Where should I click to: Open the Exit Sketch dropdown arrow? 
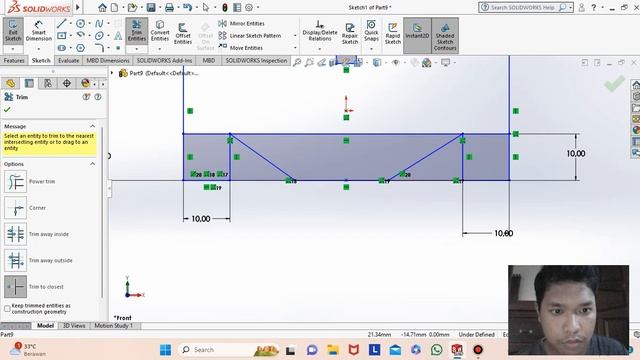click(13, 49)
